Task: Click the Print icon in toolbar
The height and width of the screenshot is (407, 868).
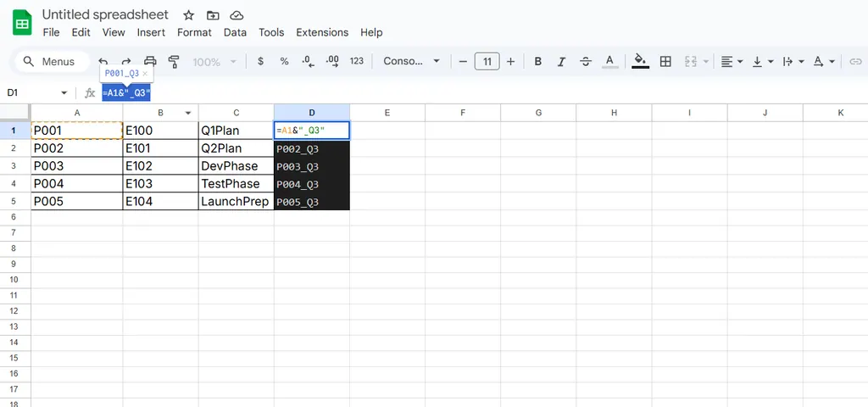Action: 151,61
